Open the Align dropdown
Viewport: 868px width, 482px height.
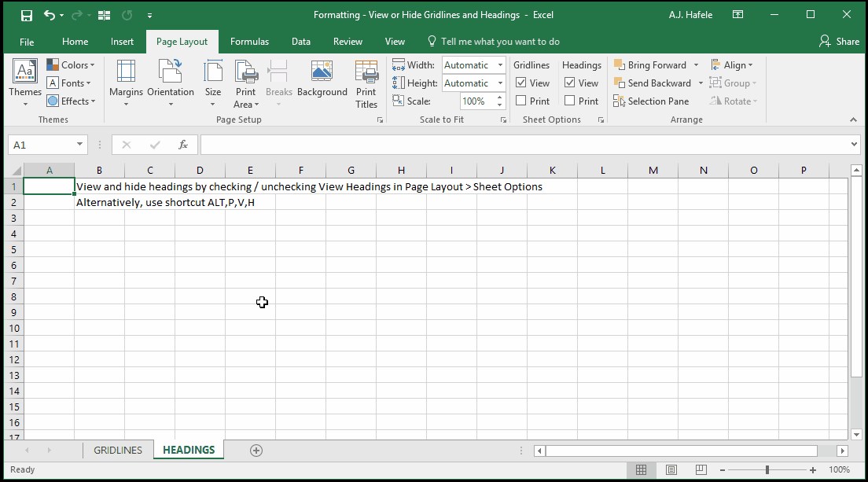pos(732,65)
